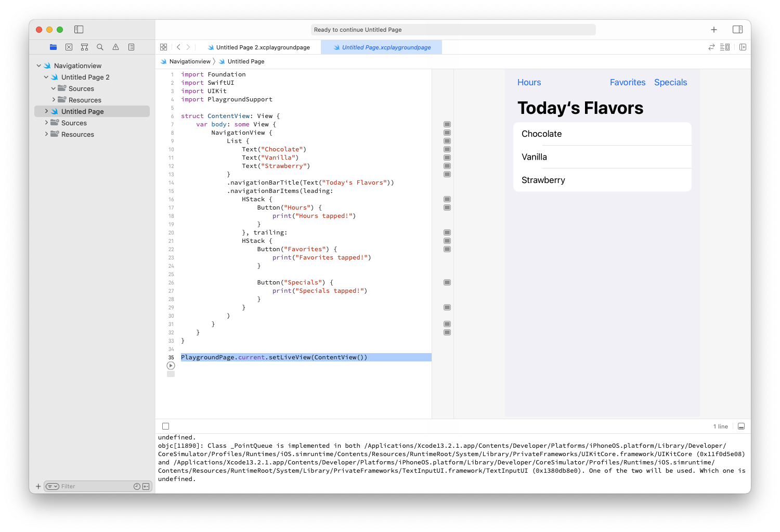Expand the selected Untitled Page tree item
Image resolution: width=780 pixels, height=532 pixels.
46,111
